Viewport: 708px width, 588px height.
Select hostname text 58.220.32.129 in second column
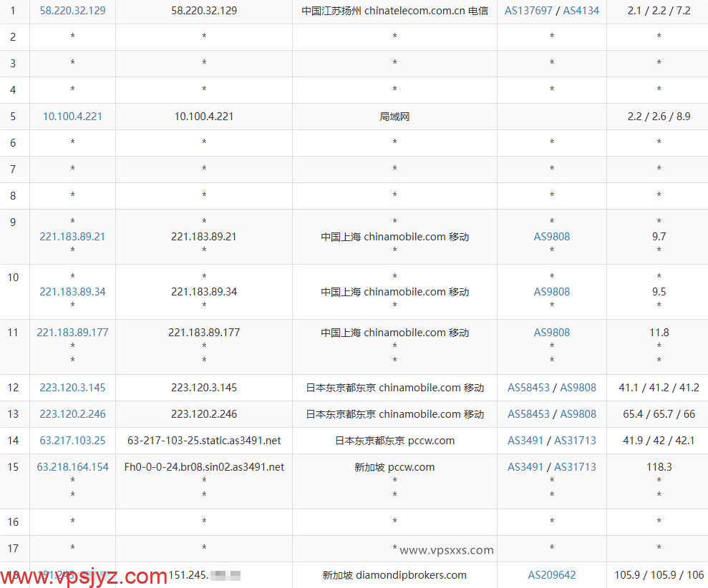pos(204,11)
